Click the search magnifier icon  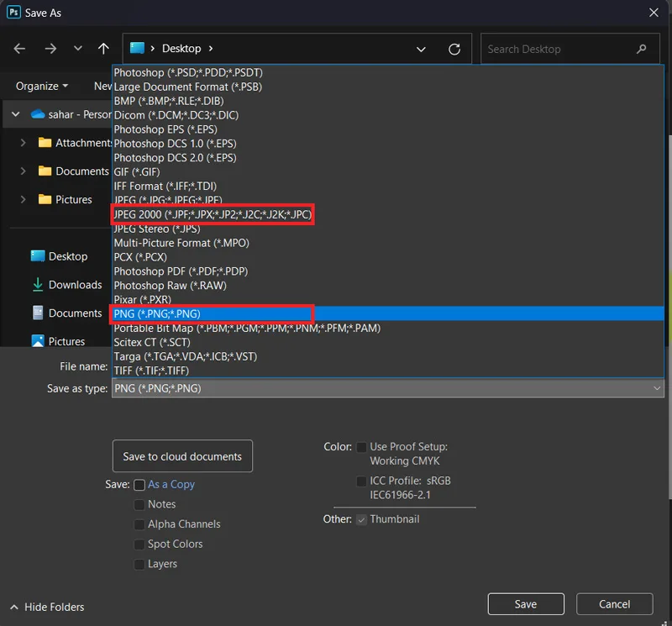tap(641, 49)
